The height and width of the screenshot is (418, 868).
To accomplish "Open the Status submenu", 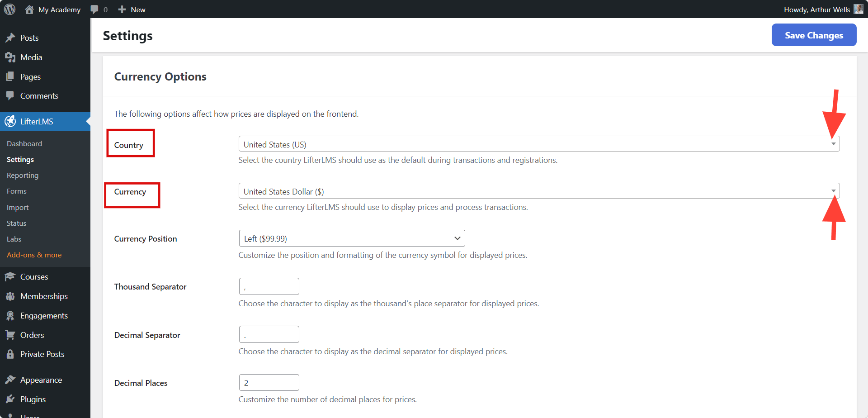I will point(17,223).
